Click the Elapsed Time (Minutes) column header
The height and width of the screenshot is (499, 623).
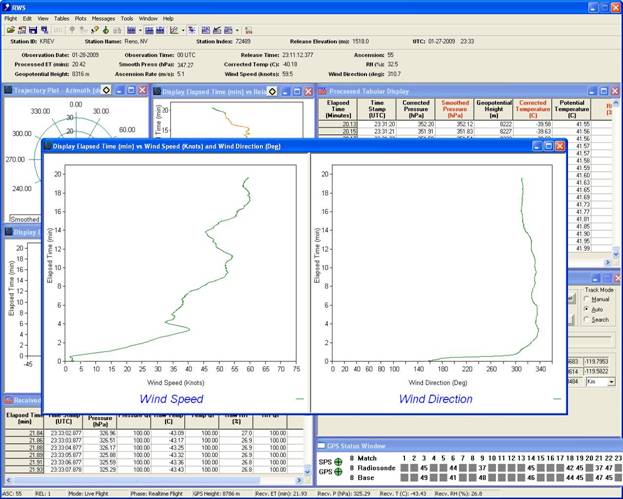338,109
